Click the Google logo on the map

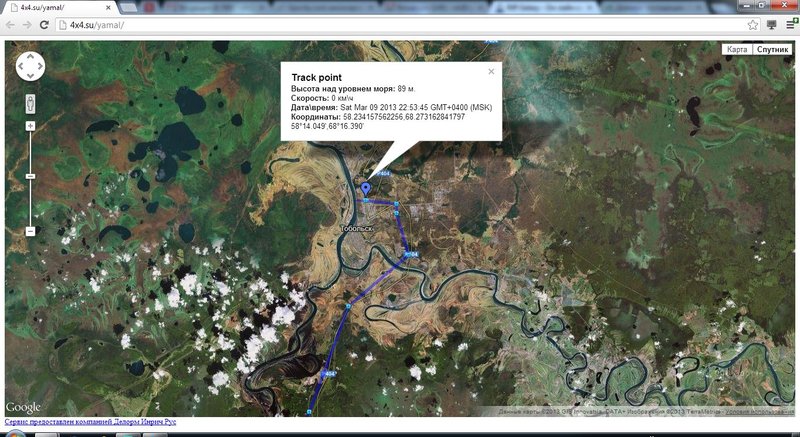point(23,407)
